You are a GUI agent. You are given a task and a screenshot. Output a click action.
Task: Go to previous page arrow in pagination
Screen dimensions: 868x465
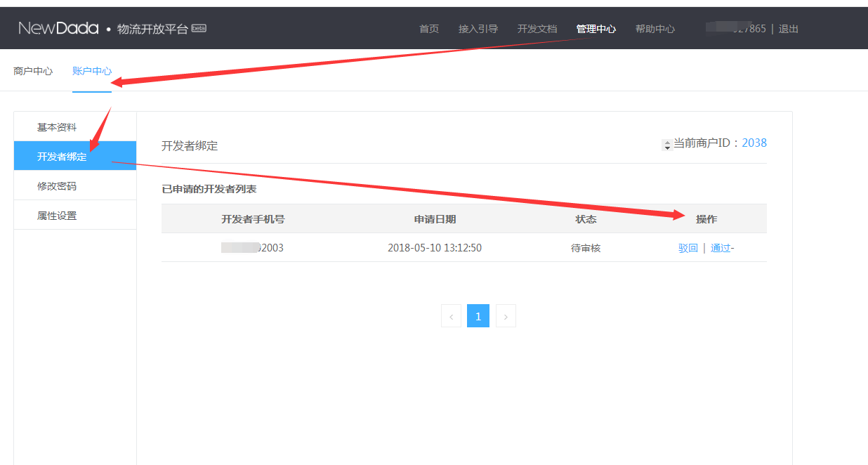click(451, 316)
